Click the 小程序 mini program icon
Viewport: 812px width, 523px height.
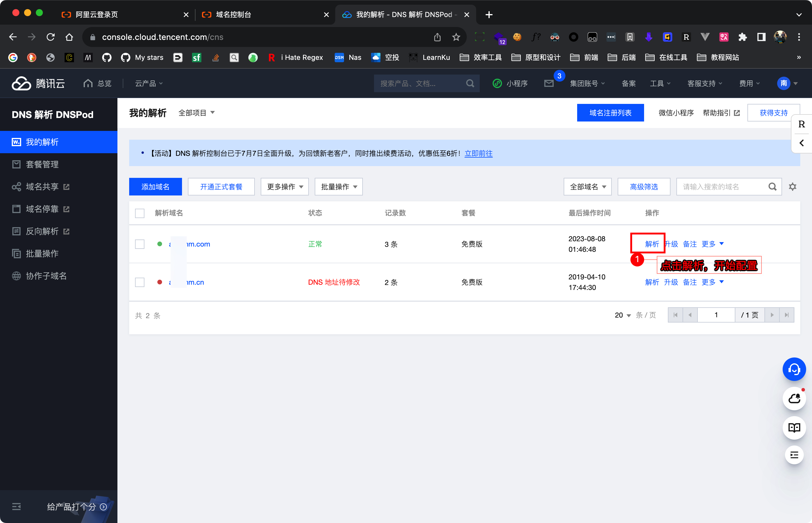click(497, 83)
